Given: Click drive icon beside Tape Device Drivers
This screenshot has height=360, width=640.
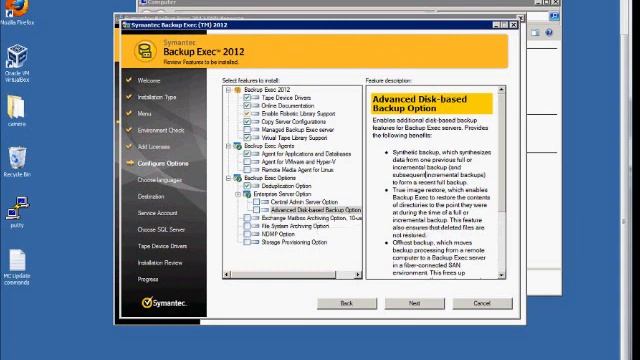Looking at the screenshot, I should click(256, 98).
